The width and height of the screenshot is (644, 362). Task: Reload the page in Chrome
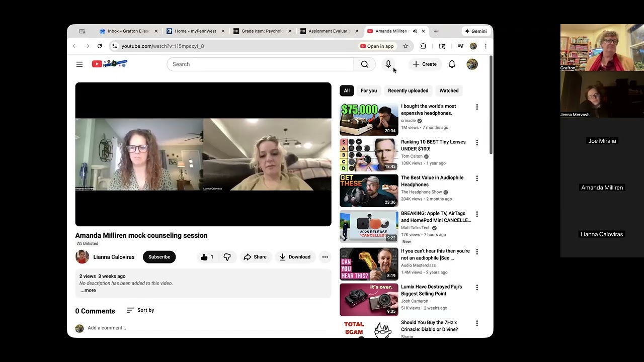tap(100, 46)
